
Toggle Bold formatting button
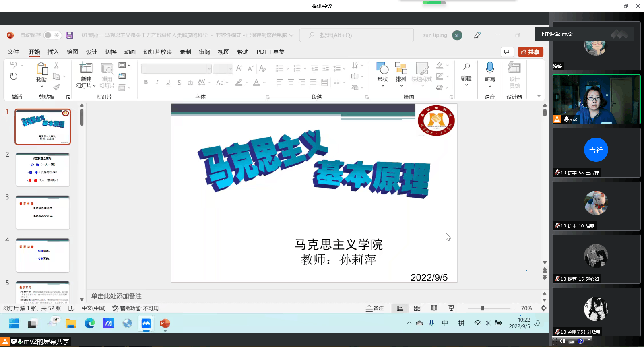tap(146, 82)
